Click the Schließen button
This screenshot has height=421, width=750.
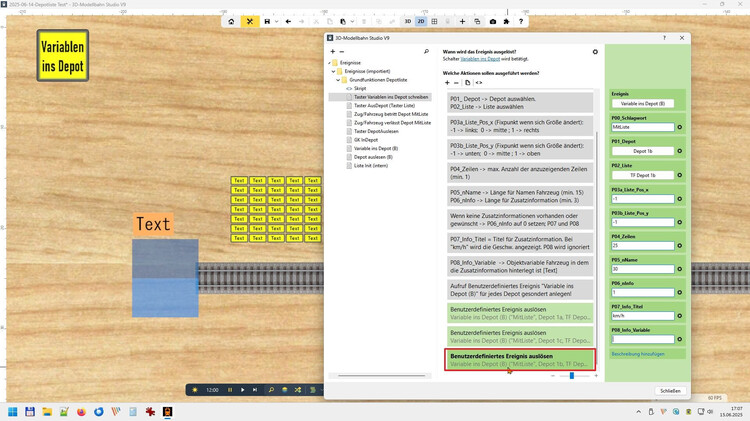670,391
